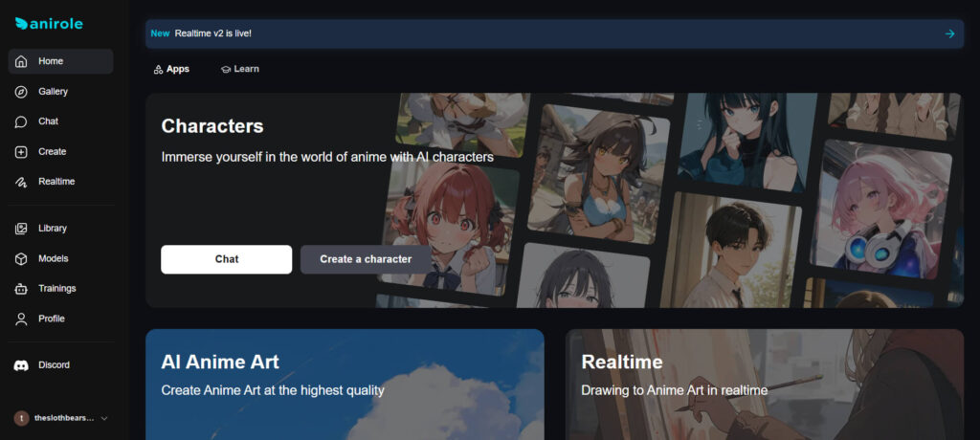The height and width of the screenshot is (440, 980).
Task: Click the Trainings robot icon
Action: (x=21, y=289)
